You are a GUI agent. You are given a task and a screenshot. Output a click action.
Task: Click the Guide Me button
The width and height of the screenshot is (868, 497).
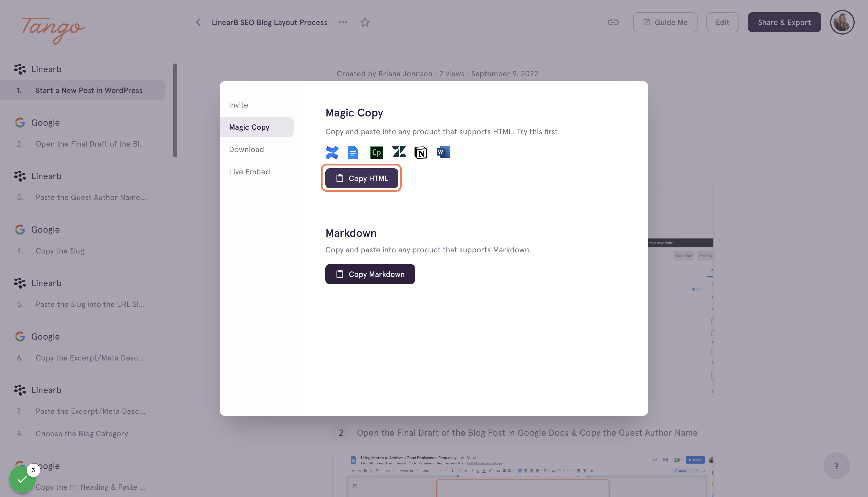(x=665, y=23)
